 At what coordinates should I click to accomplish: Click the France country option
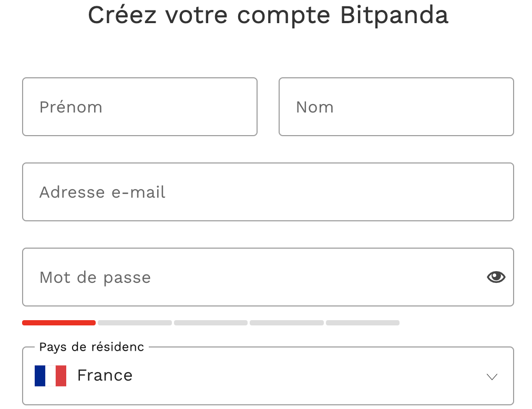click(105, 375)
